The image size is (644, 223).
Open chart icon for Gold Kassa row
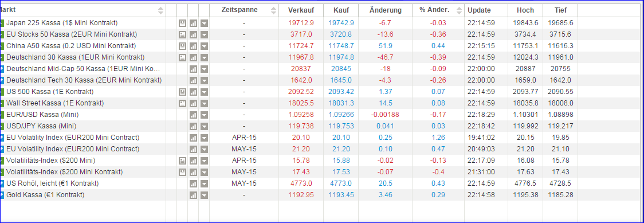click(x=194, y=195)
